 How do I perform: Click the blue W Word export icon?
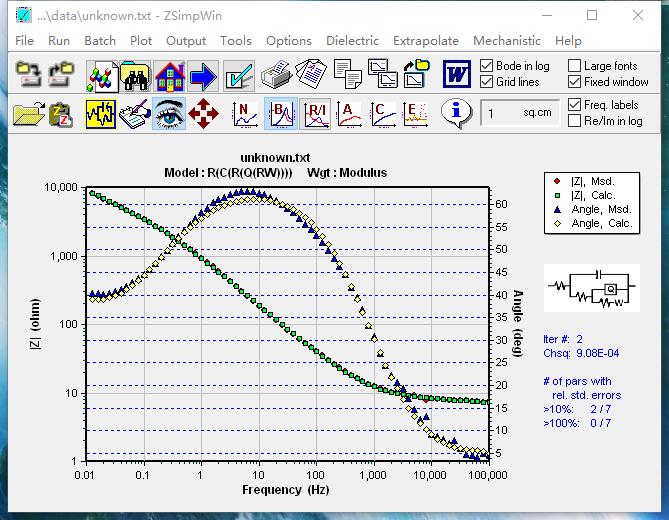tap(458, 75)
